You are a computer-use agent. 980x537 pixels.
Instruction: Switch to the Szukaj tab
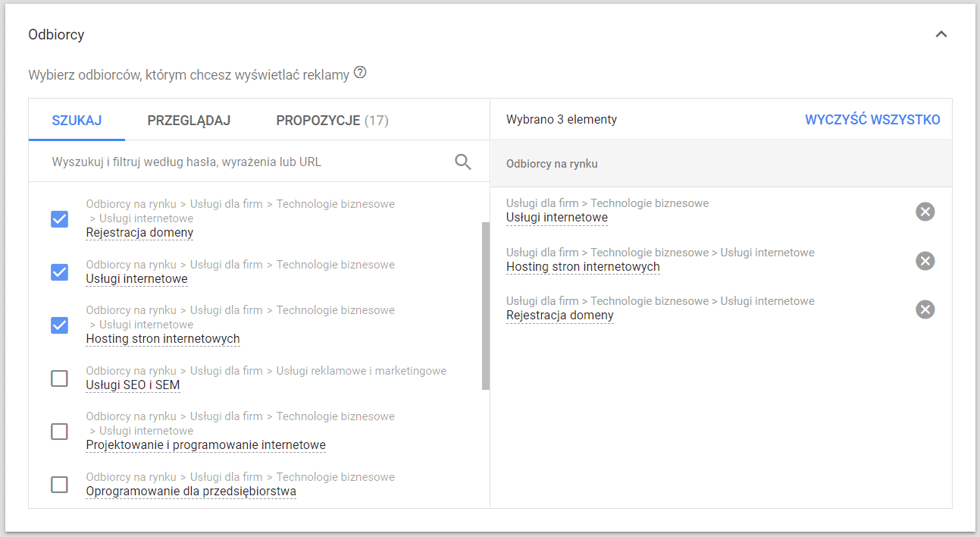[x=77, y=121]
